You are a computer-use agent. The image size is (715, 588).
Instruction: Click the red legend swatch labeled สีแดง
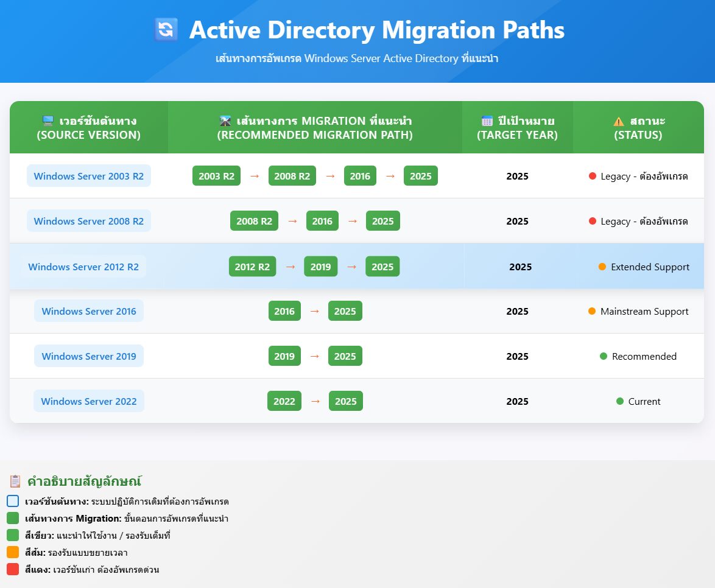(x=13, y=569)
